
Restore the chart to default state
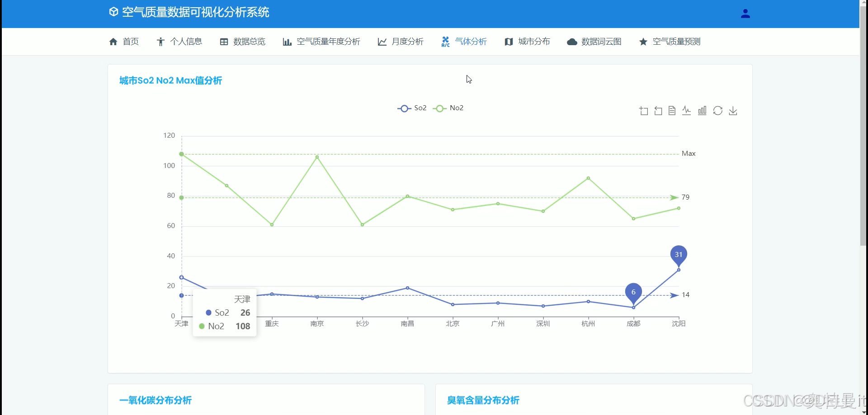[718, 110]
